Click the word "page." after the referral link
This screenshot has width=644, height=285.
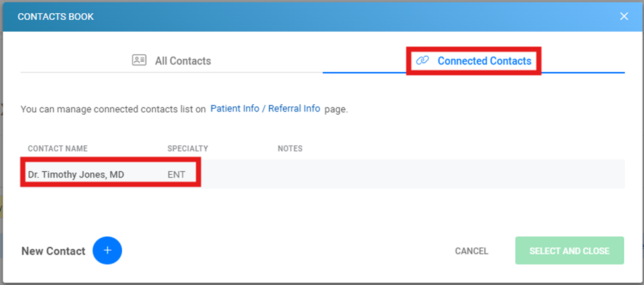(x=336, y=110)
